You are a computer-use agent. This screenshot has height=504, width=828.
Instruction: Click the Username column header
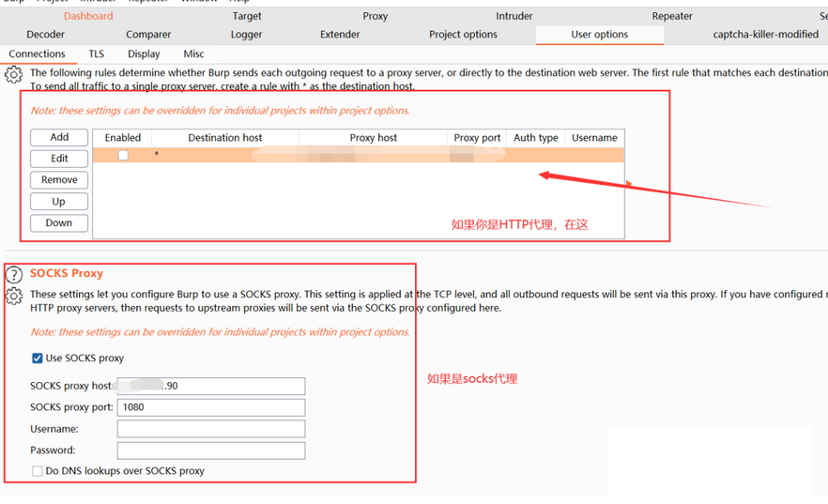(x=594, y=138)
